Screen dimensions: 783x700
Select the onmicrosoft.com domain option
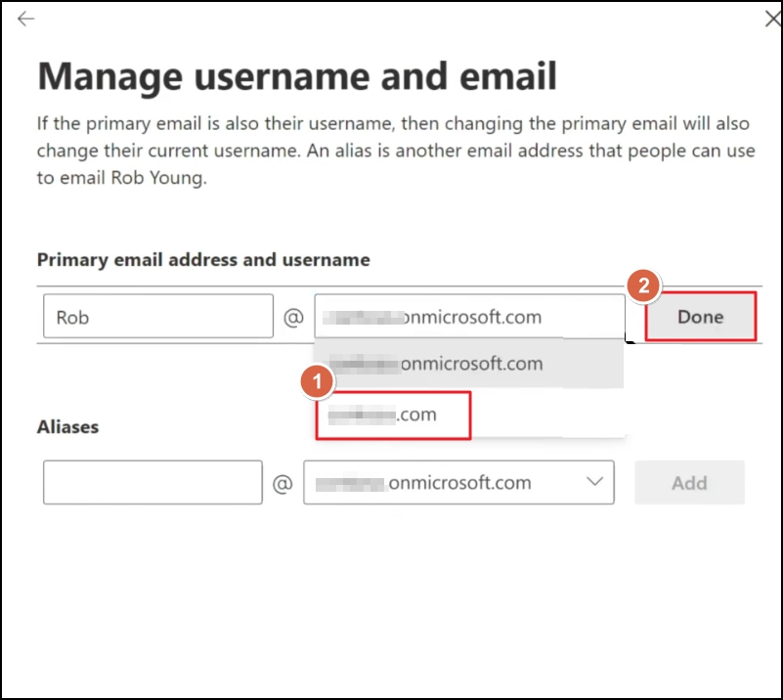point(469,363)
